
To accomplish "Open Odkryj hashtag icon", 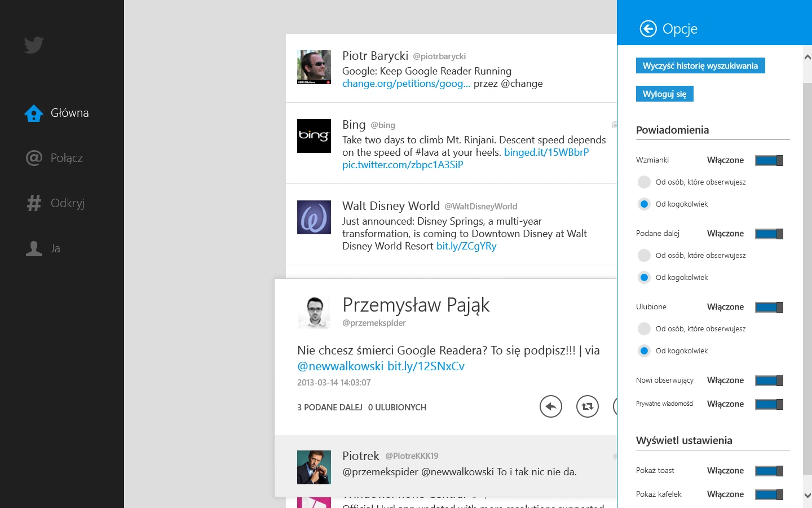I will tap(34, 203).
